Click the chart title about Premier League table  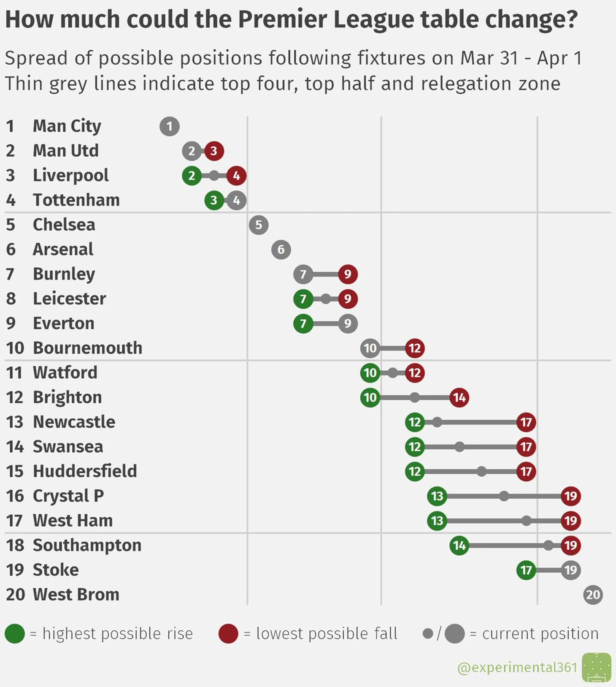(x=291, y=19)
